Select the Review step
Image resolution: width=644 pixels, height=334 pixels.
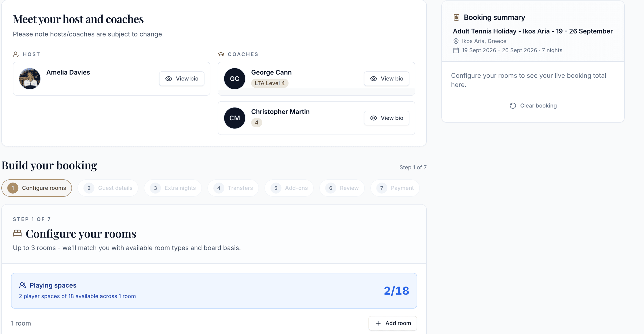[x=342, y=188]
